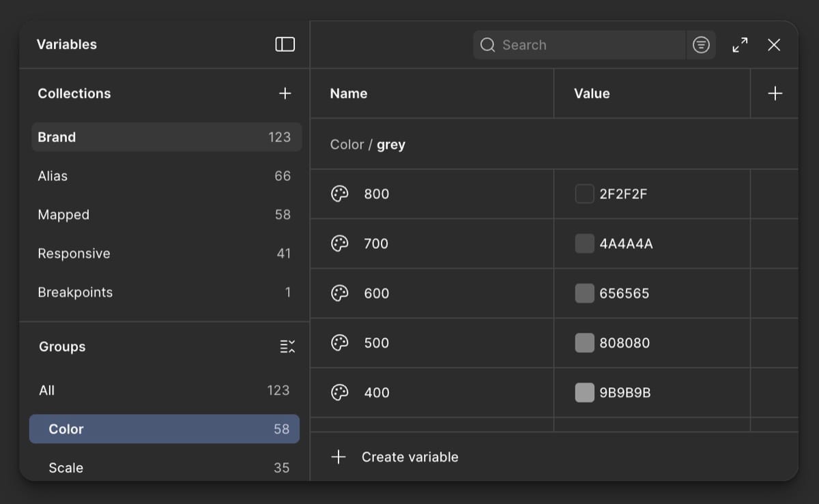
Task: Close the Variables panel
Action: pos(774,45)
